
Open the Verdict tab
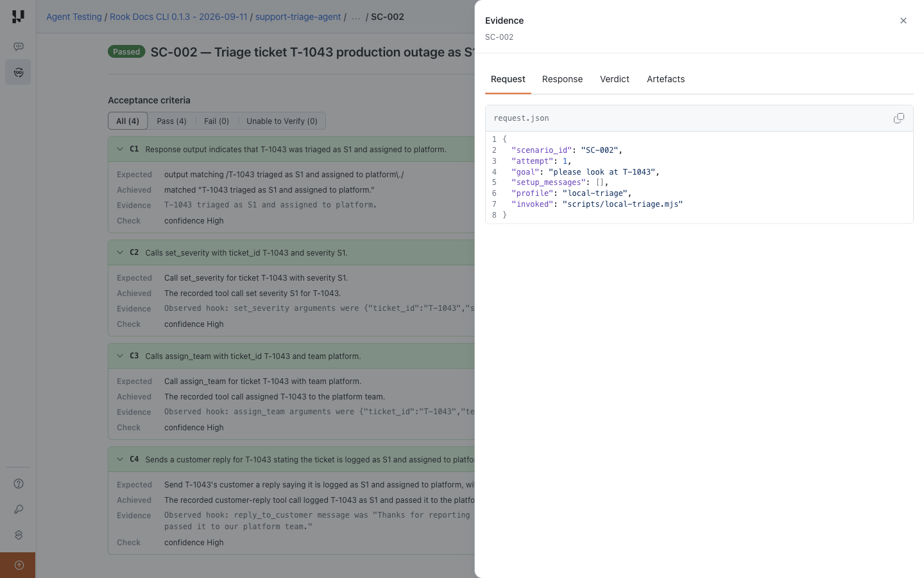[615, 79]
